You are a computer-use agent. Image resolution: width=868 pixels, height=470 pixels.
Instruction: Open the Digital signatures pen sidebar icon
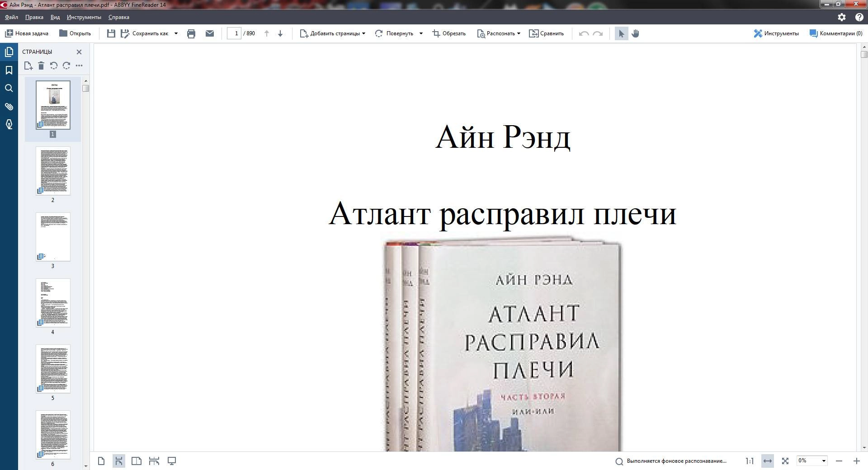tap(9, 124)
